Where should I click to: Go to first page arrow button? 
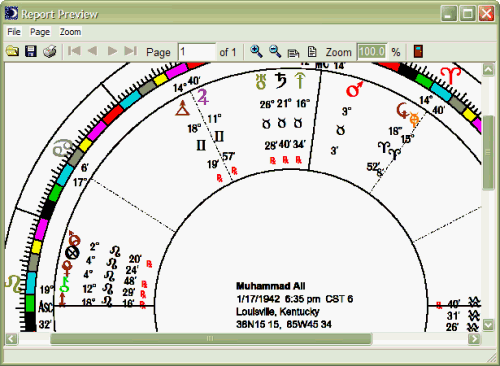74,51
